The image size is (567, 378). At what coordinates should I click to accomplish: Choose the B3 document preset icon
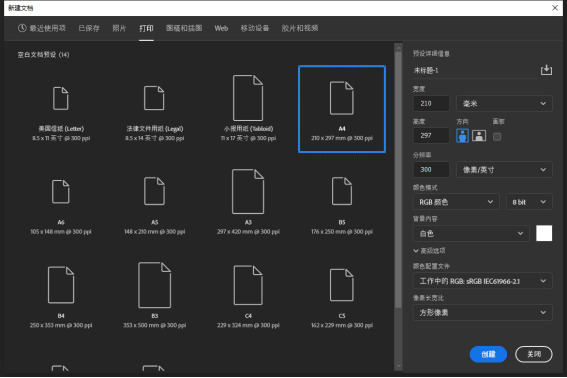pyautogui.click(x=154, y=285)
